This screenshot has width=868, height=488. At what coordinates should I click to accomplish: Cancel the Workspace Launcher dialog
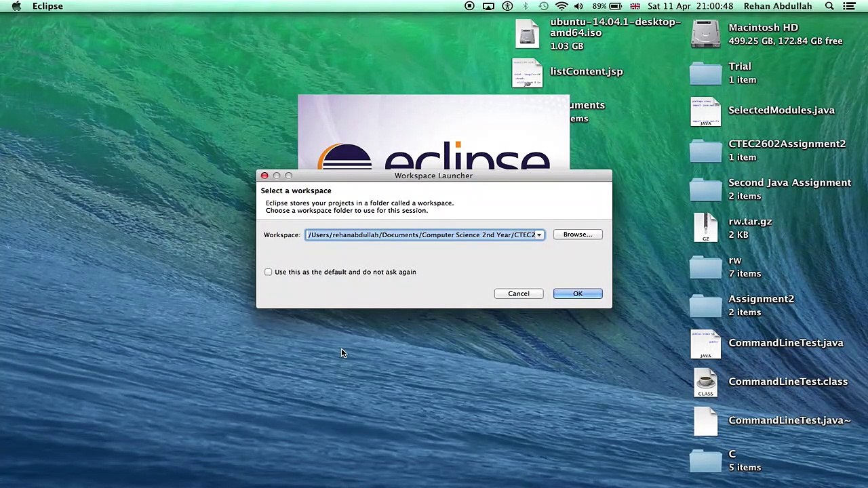tap(518, 293)
